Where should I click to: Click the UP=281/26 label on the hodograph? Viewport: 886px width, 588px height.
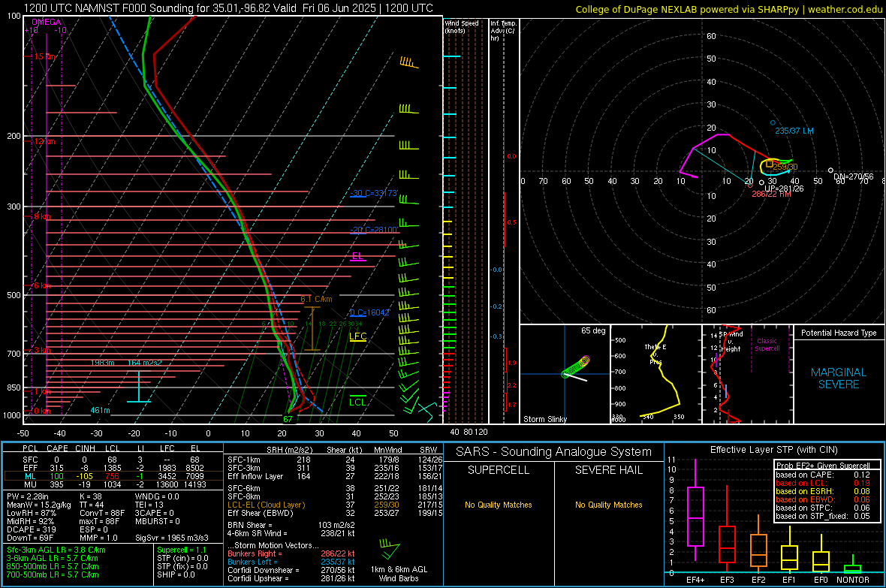click(784, 188)
